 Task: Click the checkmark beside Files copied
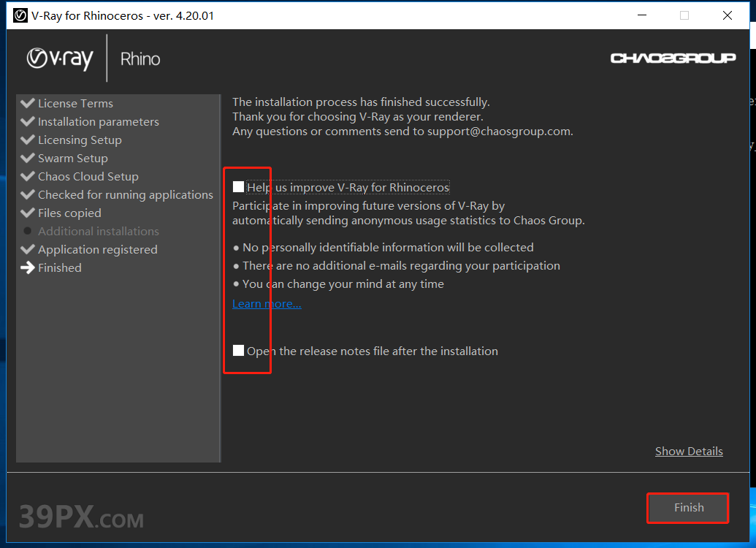click(x=28, y=213)
